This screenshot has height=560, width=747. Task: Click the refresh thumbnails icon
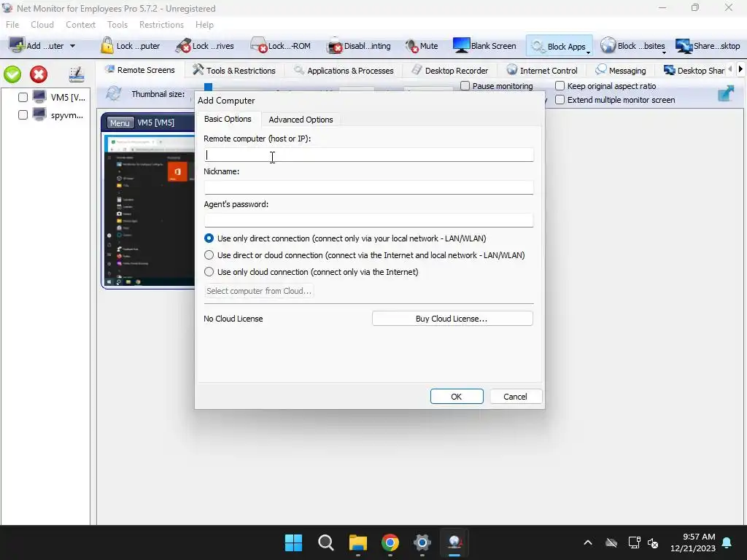113,93
